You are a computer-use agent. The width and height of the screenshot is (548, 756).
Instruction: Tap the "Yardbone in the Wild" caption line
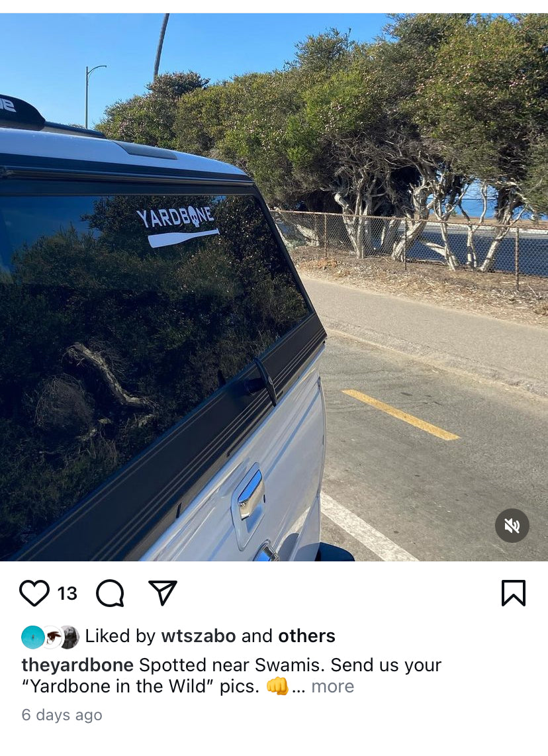(141, 686)
